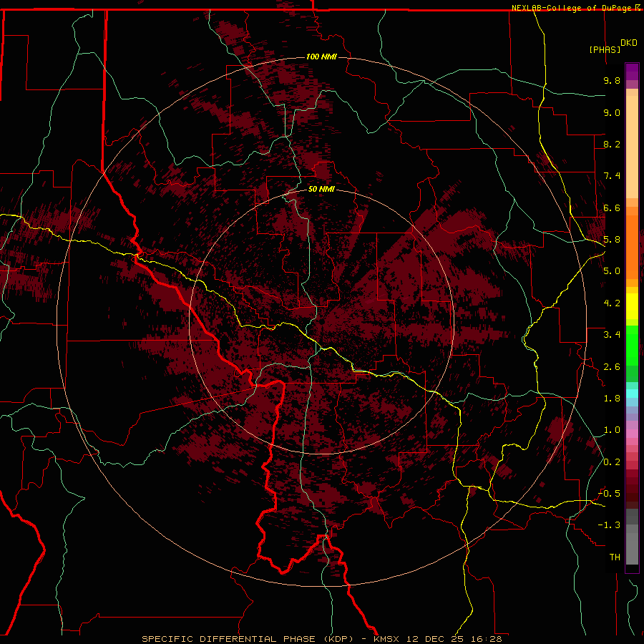Click the 100 NMI range ring label
The image size is (644, 644).
click(321, 57)
